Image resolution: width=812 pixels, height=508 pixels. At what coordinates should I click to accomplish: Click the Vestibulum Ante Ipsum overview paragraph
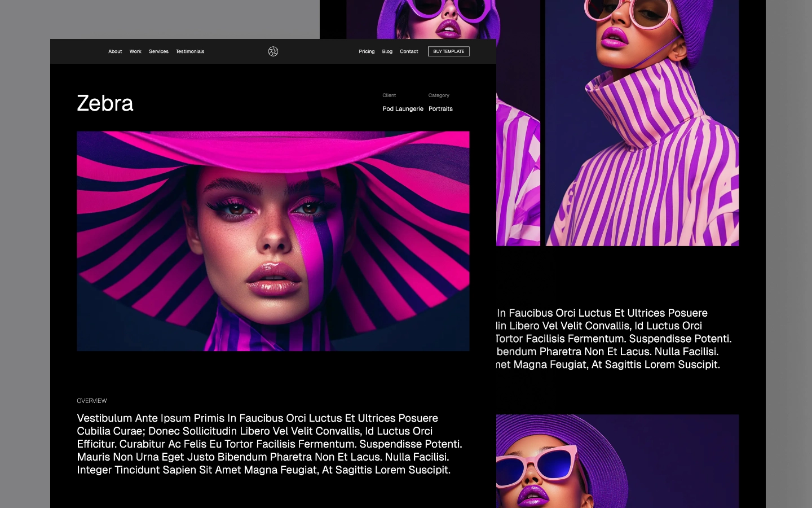tap(270, 444)
